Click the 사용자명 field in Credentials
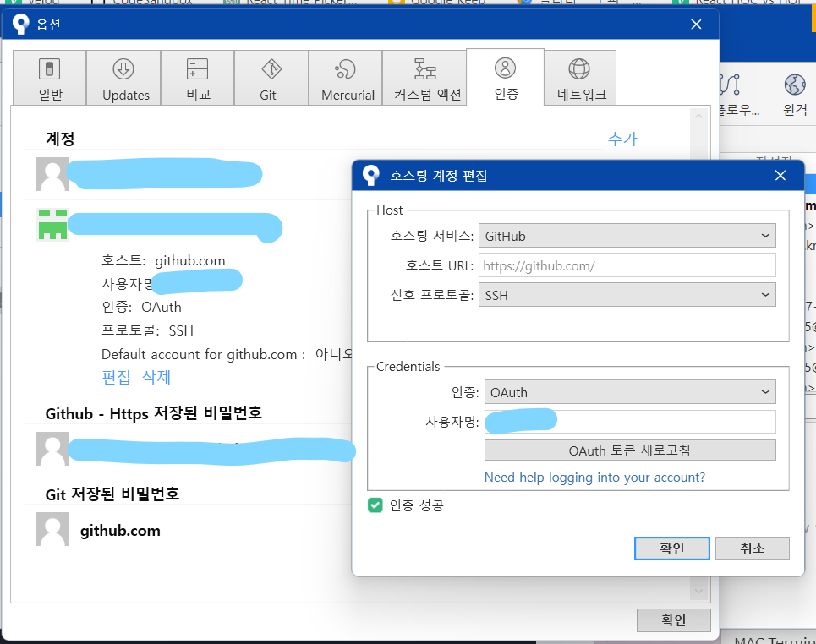The width and height of the screenshot is (816, 644). coord(630,422)
